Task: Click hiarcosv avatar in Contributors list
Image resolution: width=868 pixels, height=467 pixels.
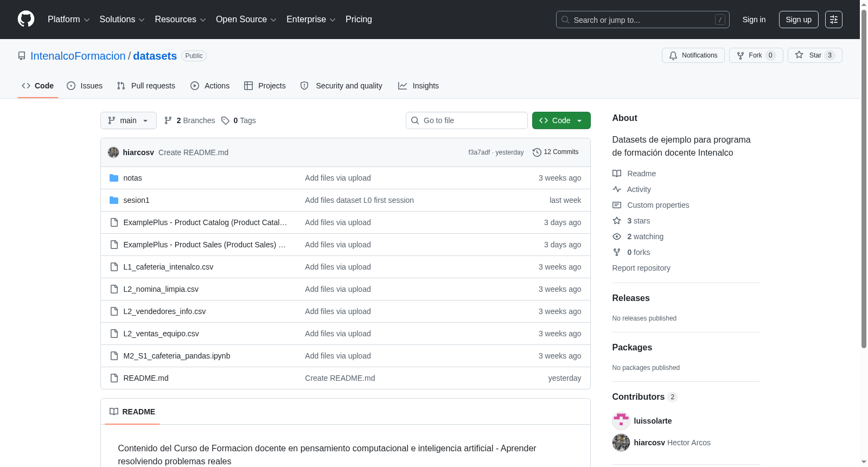Action: pyautogui.click(x=621, y=443)
